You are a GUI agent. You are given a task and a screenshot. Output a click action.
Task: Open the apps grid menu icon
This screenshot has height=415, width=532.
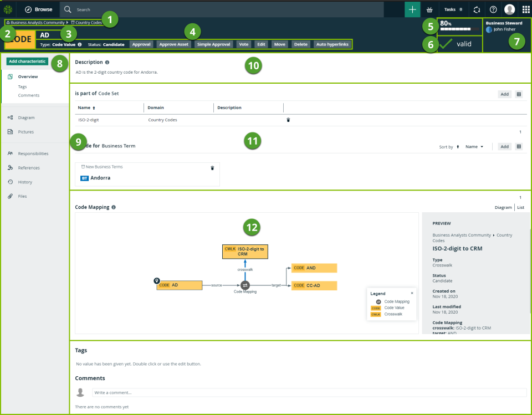click(525, 9)
